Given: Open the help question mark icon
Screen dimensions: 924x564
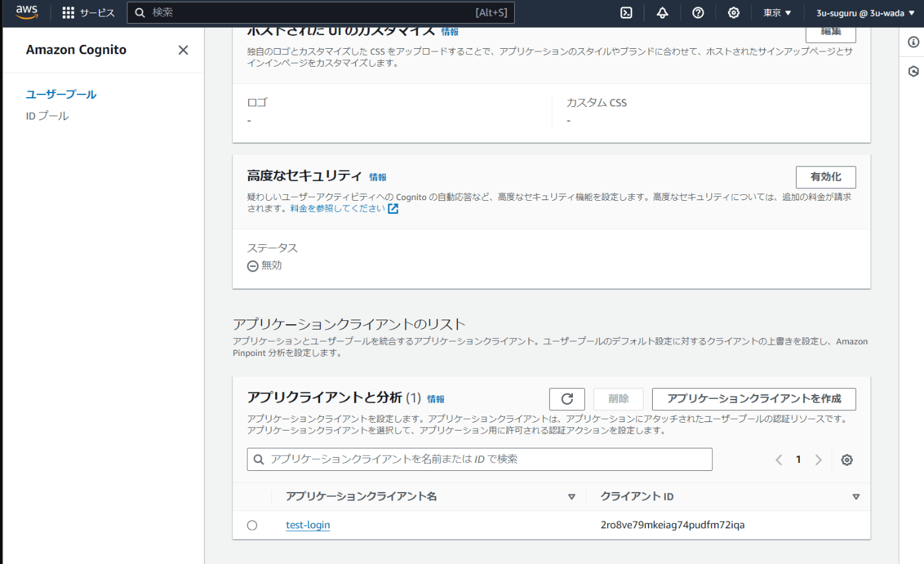Looking at the screenshot, I should tap(698, 13).
